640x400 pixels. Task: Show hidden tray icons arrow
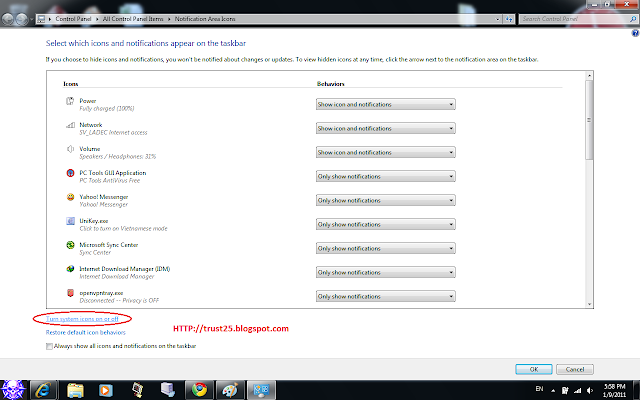553,391
